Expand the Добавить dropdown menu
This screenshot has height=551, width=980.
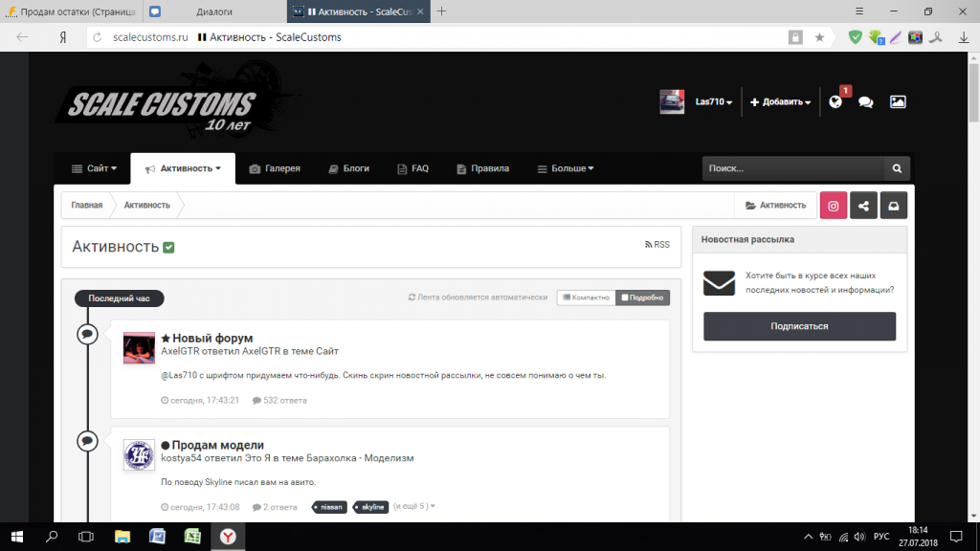coord(780,102)
